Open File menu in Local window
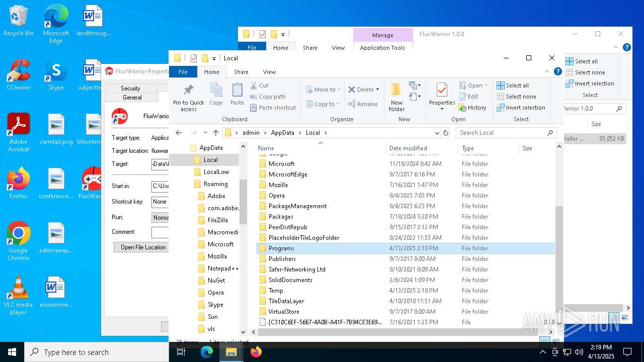 [x=183, y=72]
